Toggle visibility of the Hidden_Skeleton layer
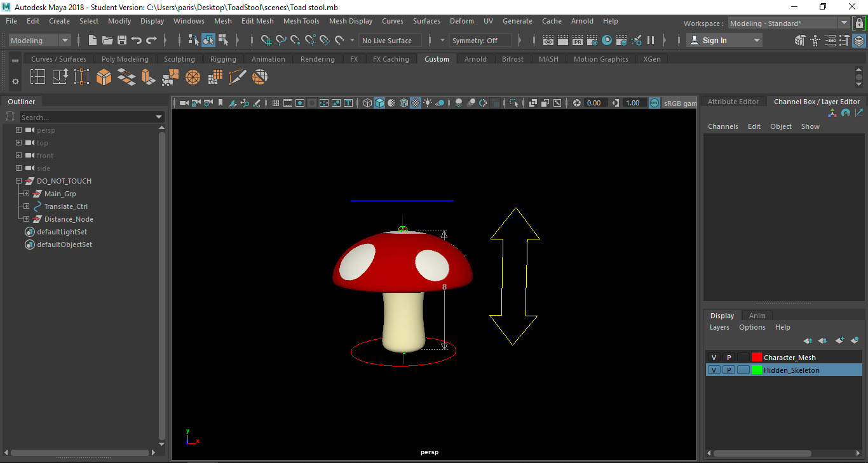Screen dimensions: 868x463 [x=714, y=370]
